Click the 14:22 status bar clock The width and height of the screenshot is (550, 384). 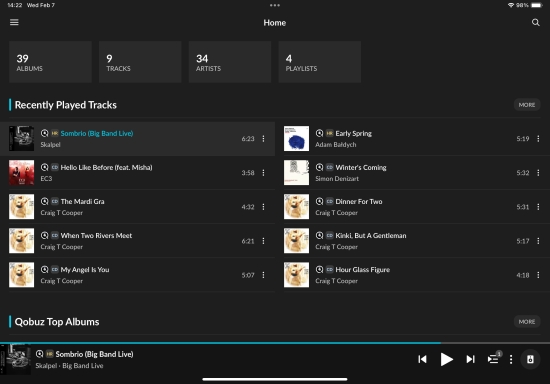tap(15, 5)
